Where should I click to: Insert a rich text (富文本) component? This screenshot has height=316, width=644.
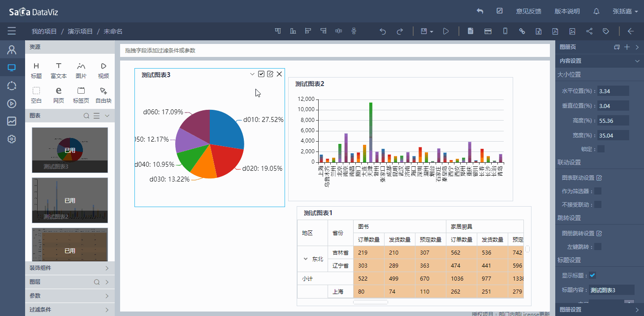(59, 71)
